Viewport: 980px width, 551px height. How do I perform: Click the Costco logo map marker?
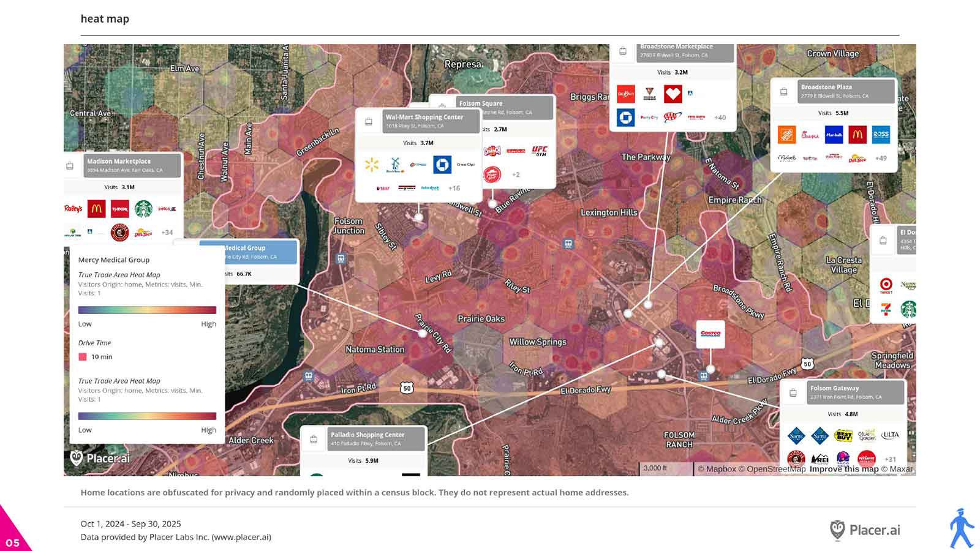pos(710,334)
